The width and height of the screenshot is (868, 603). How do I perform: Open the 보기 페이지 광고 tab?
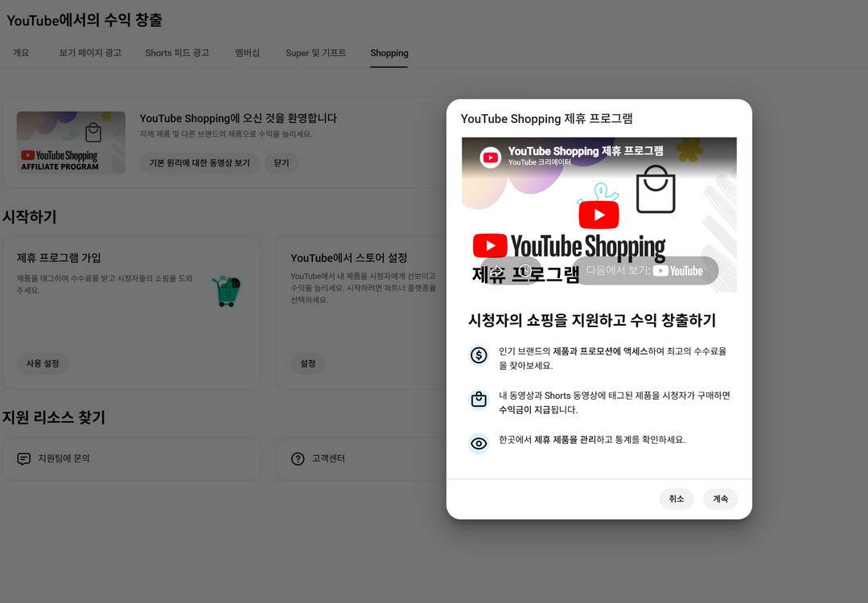point(90,53)
